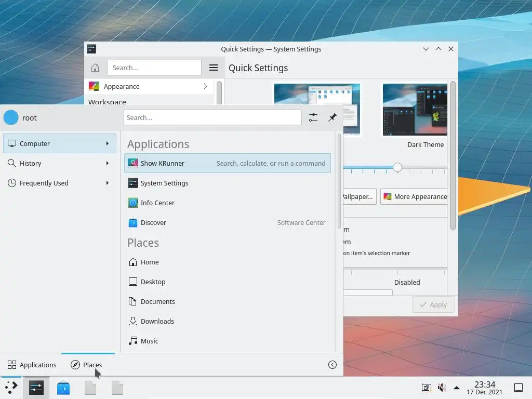Expand Computer category in launcher

point(60,143)
